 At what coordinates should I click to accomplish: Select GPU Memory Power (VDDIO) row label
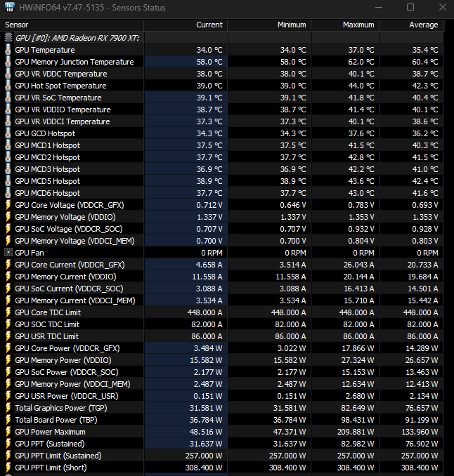click(63, 360)
